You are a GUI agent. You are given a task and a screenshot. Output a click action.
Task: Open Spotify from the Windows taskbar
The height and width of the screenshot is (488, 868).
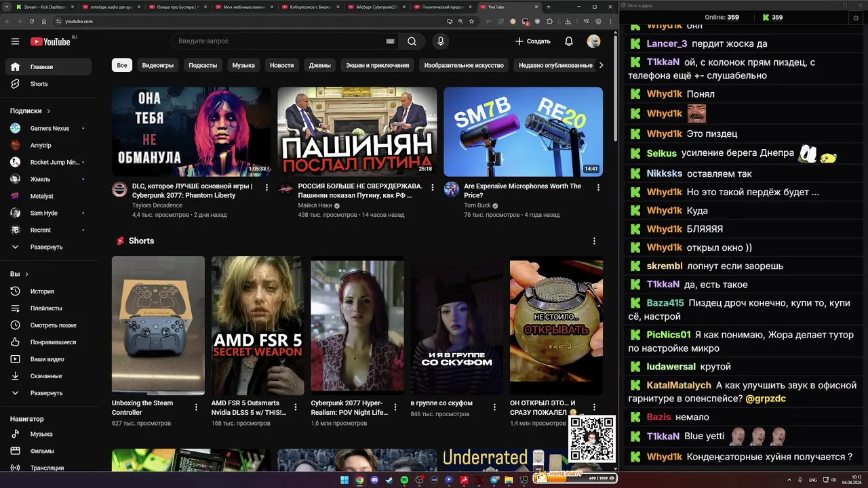click(403, 480)
